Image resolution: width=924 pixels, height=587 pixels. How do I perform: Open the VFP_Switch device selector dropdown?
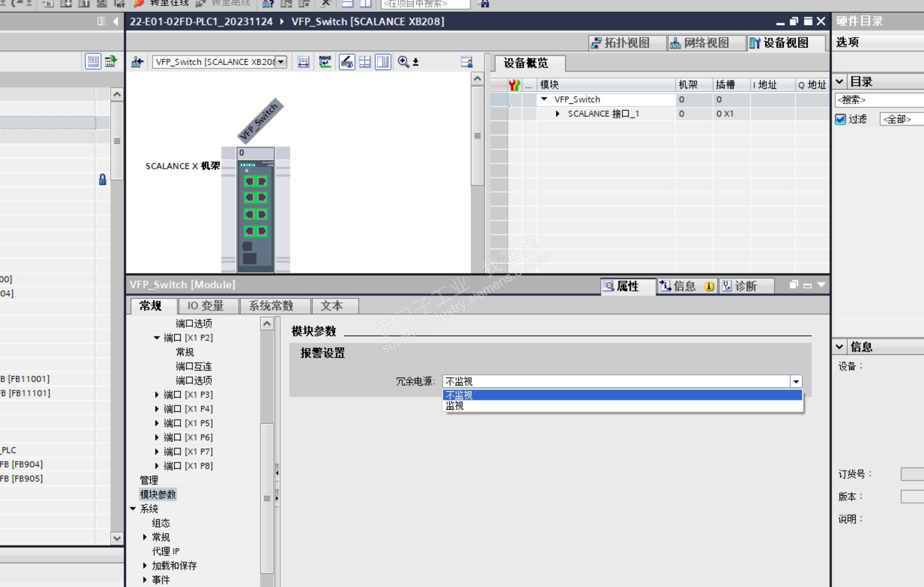click(x=281, y=62)
